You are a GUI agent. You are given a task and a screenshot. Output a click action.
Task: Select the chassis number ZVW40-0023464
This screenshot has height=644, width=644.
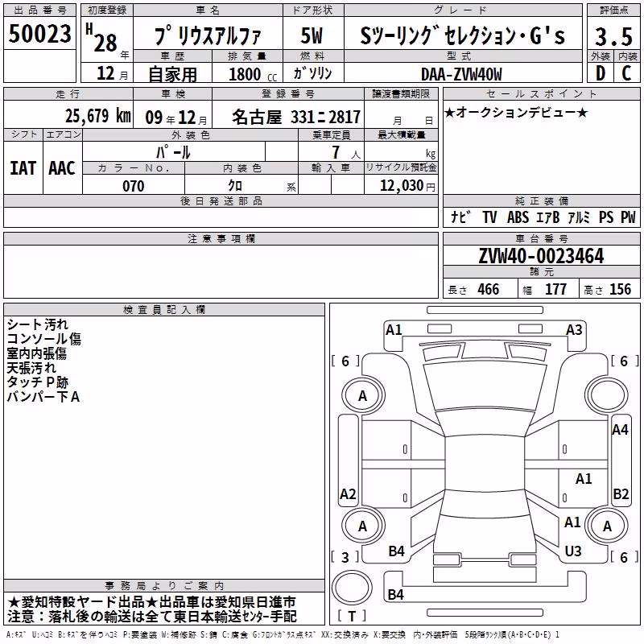tap(541, 256)
